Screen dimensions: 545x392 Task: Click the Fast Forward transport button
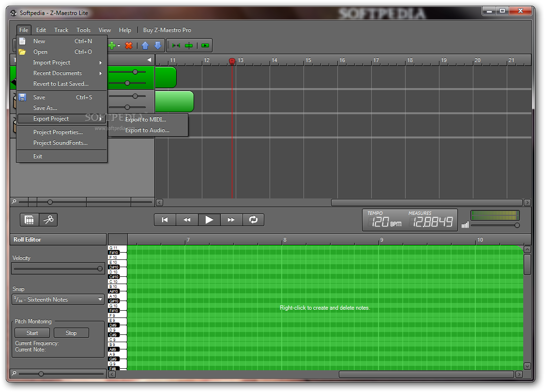[231, 220]
